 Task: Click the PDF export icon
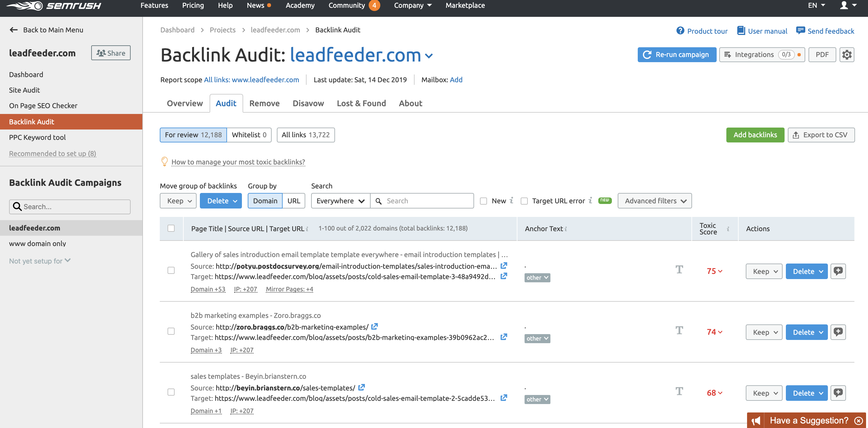click(x=822, y=54)
